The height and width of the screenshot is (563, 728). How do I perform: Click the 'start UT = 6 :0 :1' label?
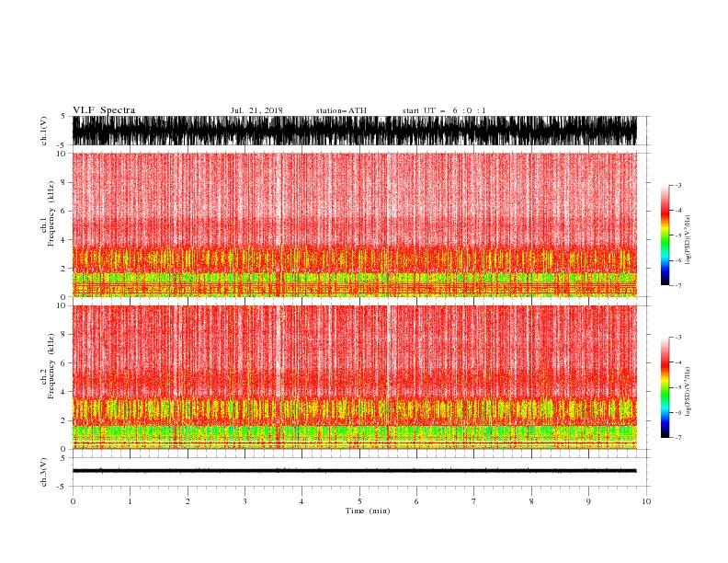point(444,110)
